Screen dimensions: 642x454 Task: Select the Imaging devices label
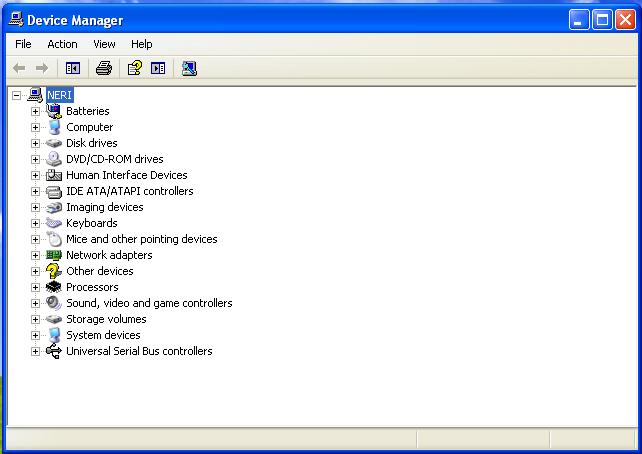pos(105,207)
